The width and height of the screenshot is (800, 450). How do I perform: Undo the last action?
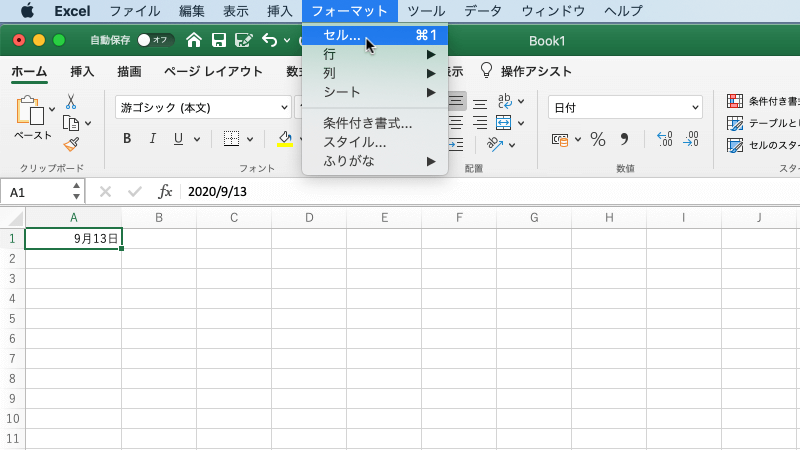[x=269, y=40]
